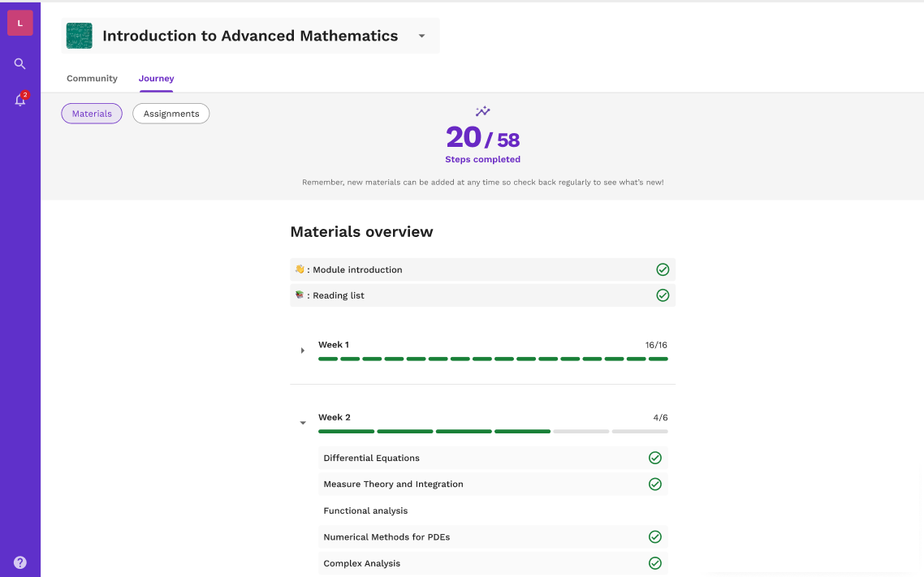924x577 pixels.
Task: Click the completion checkmark for Differential Equations
Action: [x=655, y=458]
